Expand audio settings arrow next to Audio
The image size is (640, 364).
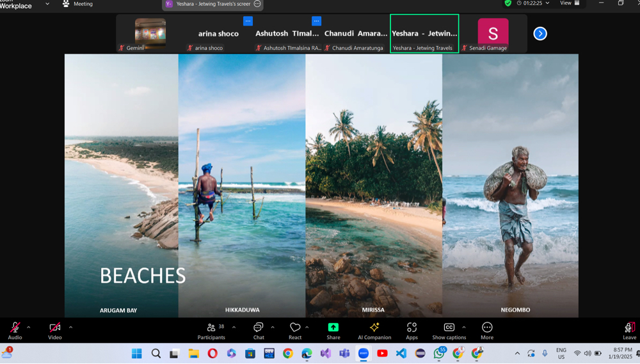point(29,327)
